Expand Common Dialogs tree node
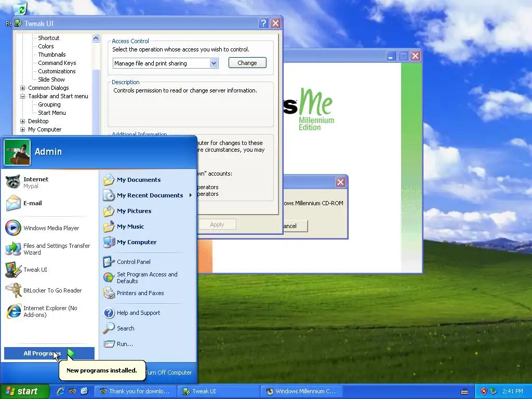 [23, 88]
